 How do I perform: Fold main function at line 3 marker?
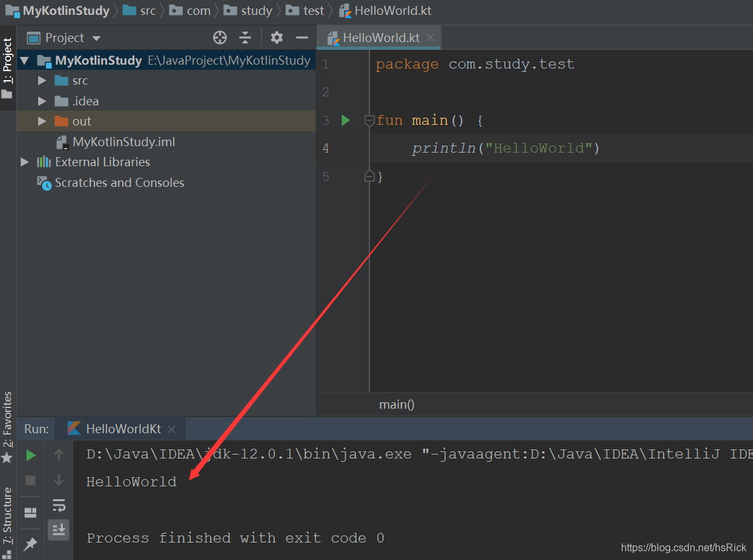(369, 120)
